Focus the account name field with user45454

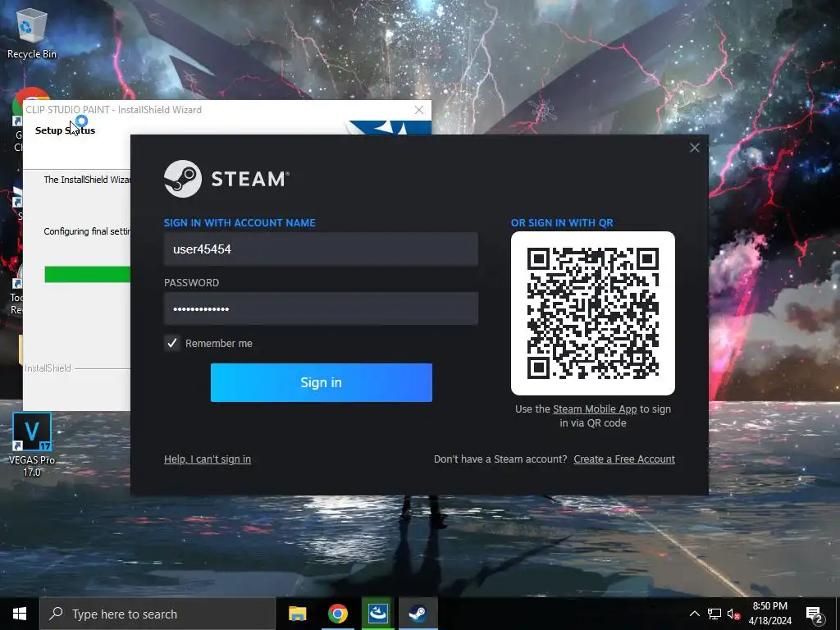pos(321,249)
